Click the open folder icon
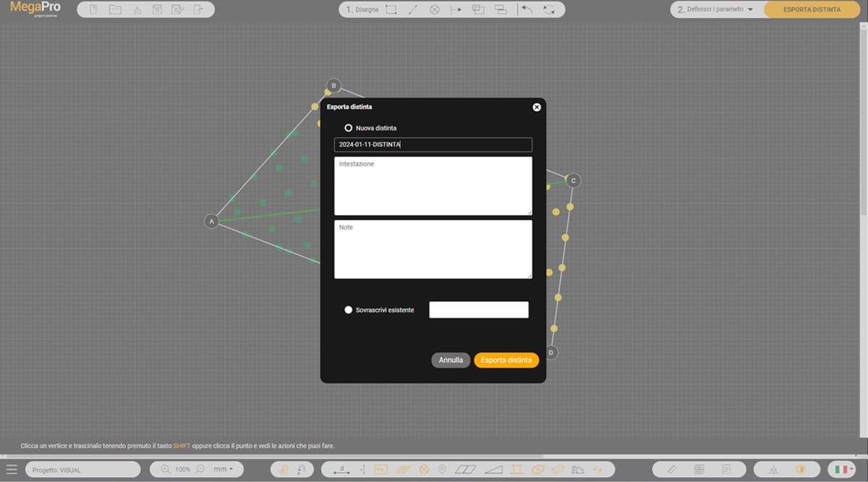Screen dimensions: 868x482 [115, 10]
